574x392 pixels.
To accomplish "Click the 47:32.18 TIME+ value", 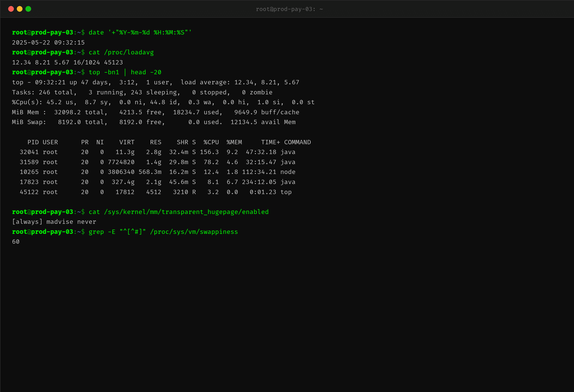I will point(261,152).
